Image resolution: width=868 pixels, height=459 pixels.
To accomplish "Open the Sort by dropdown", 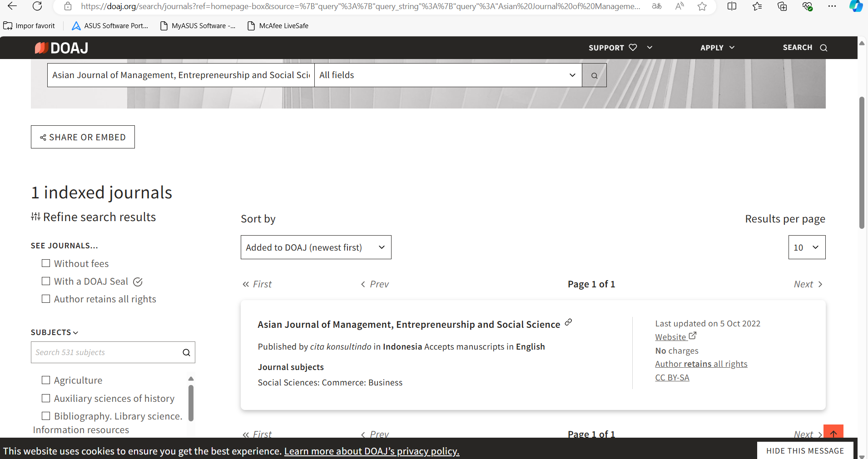I will pos(316,247).
